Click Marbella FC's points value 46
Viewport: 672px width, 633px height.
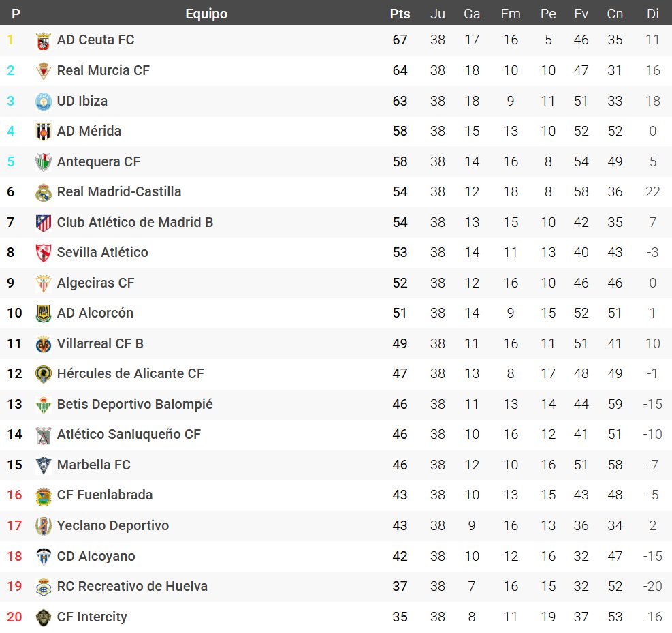pyautogui.click(x=400, y=465)
